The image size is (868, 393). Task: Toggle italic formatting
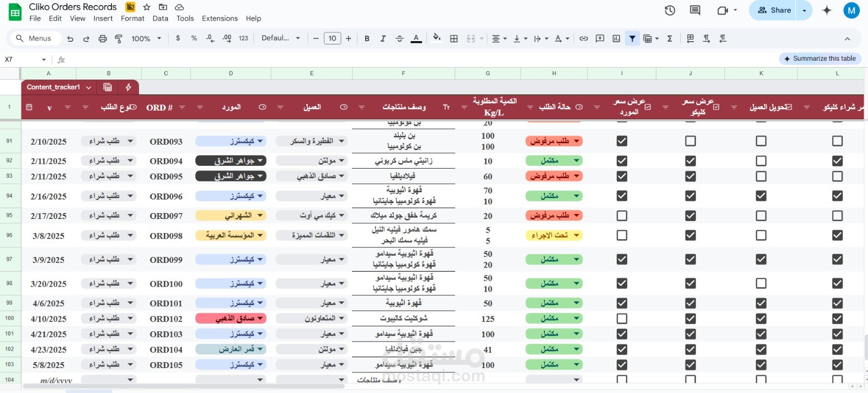(383, 38)
